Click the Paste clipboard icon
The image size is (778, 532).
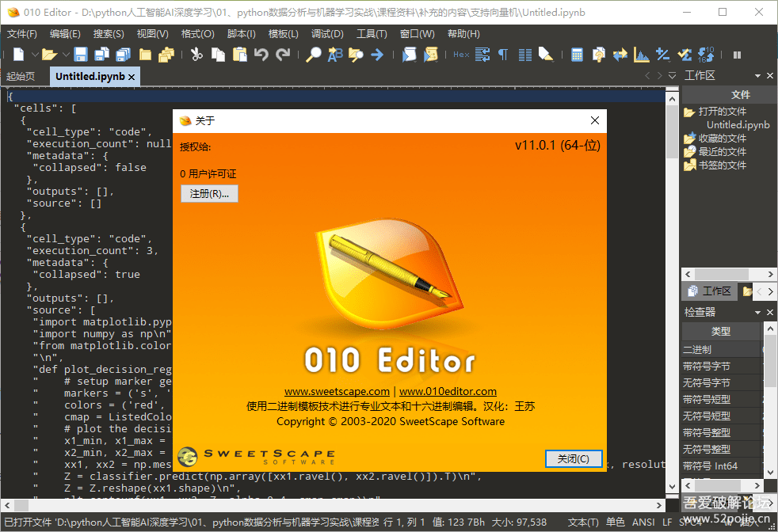click(239, 54)
